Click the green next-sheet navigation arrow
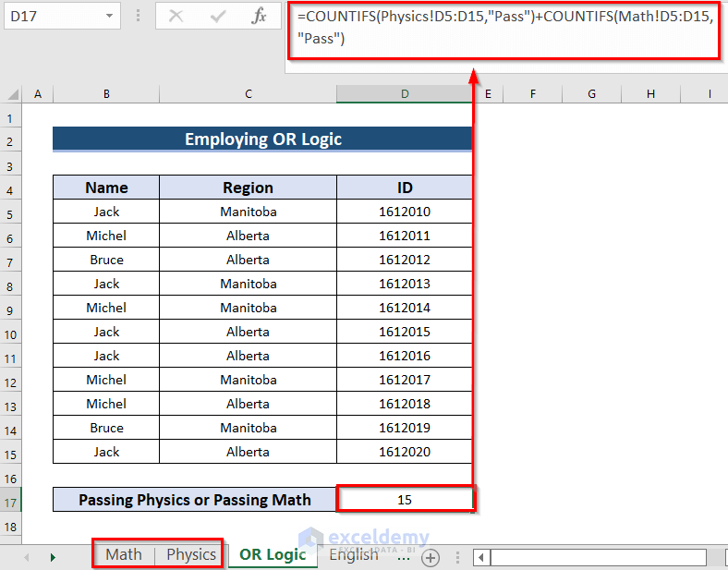 pyautogui.click(x=53, y=557)
